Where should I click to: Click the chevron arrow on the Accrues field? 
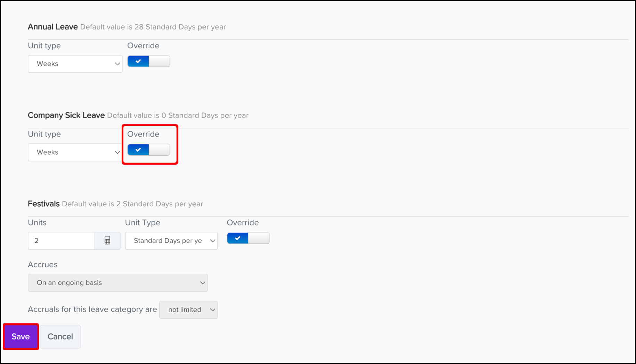point(203,283)
